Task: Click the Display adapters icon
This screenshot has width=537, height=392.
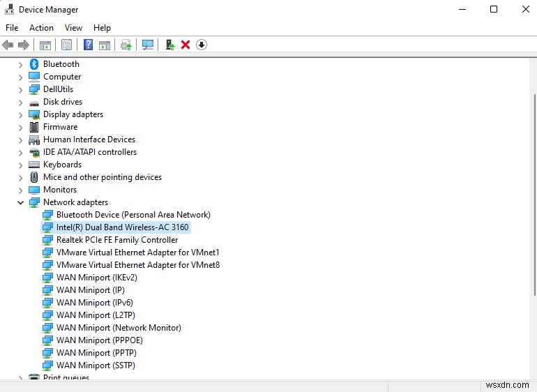Action: [x=34, y=114]
